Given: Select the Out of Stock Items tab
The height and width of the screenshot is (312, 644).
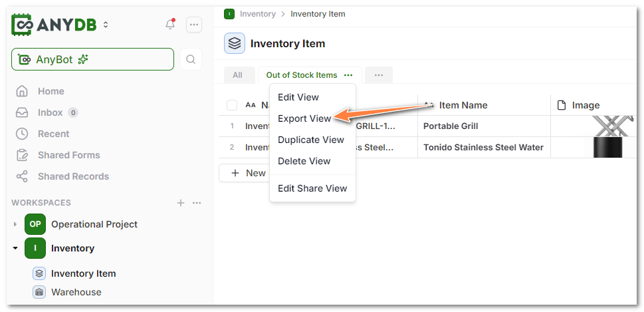Looking at the screenshot, I should 302,75.
